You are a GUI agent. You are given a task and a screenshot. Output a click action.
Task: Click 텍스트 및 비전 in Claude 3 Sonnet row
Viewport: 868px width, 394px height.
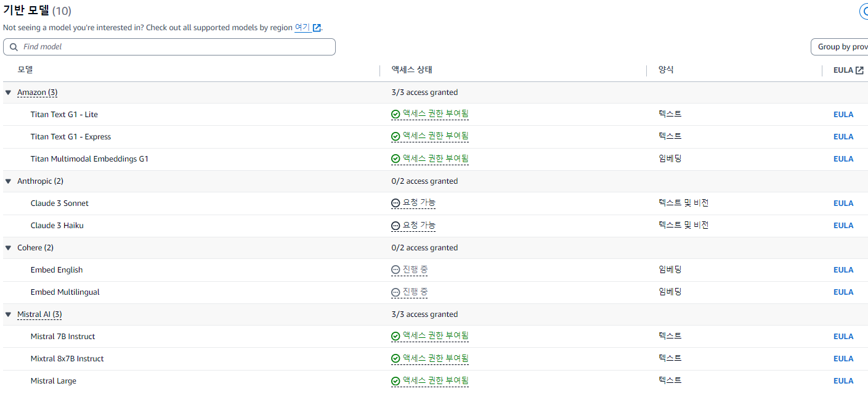683,203
